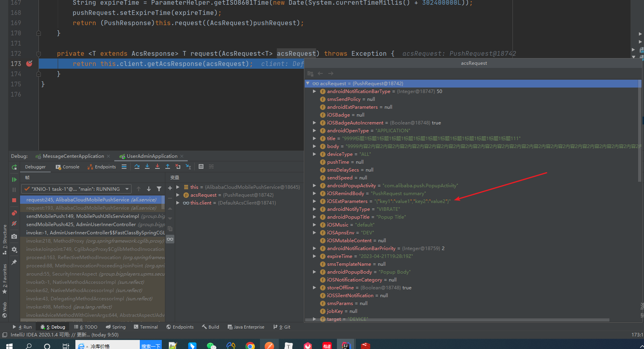This screenshot has height=349, width=644.
Task: Click the Rerun UserAdminApplication icon
Action: (14, 167)
